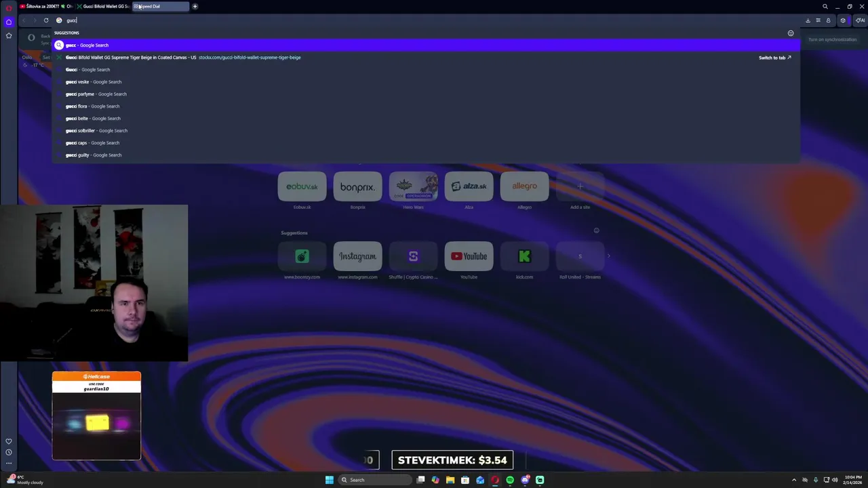Open the history clock sidebar icon

pyautogui.click(x=9, y=452)
